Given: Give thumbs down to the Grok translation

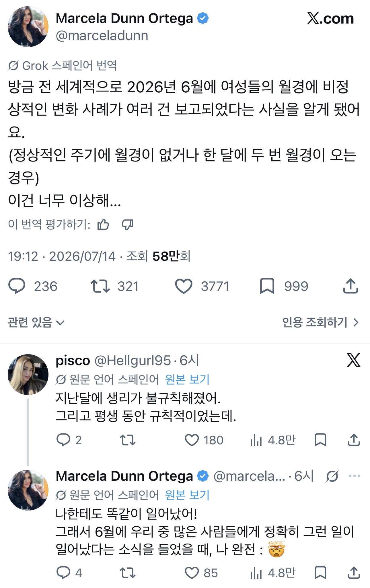Looking at the screenshot, I should point(127,225).
